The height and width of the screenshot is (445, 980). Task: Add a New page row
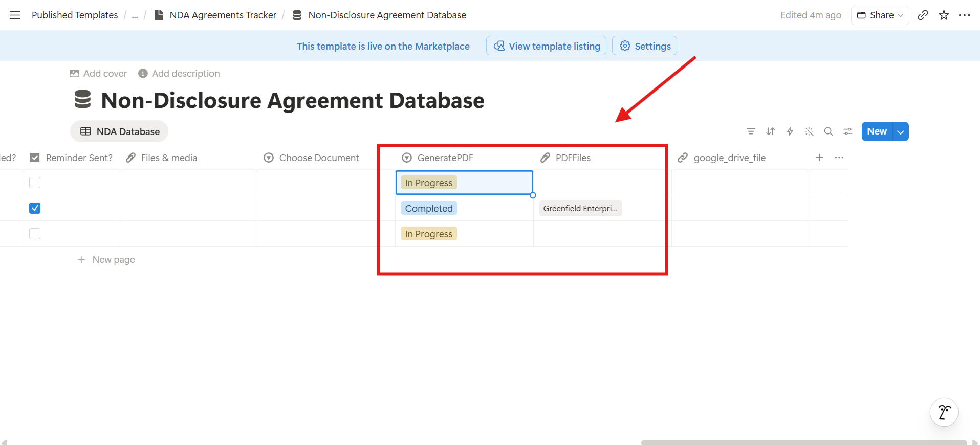pos(106,260)
